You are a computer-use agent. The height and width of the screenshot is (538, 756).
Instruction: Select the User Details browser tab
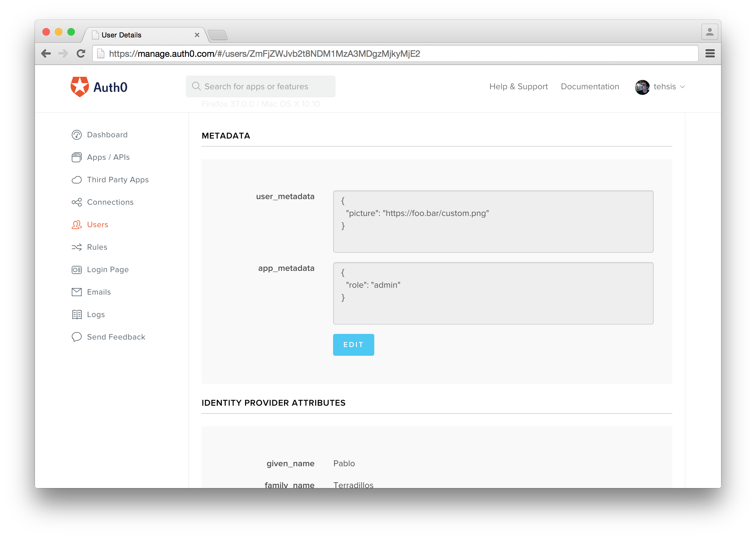(142, 35)
